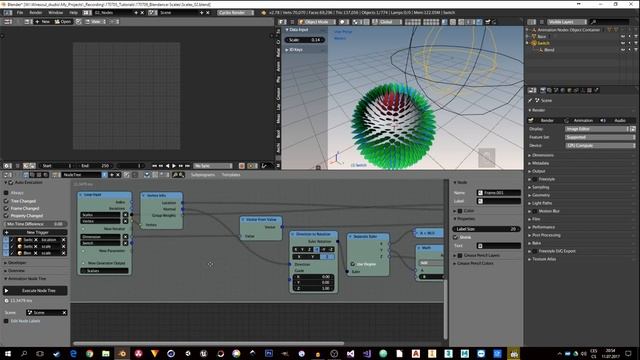Image resolution: width=640 pixels, height=360 pixels.
Task: Remove the NodeTree datablock with X
Action: click(118, 175)
